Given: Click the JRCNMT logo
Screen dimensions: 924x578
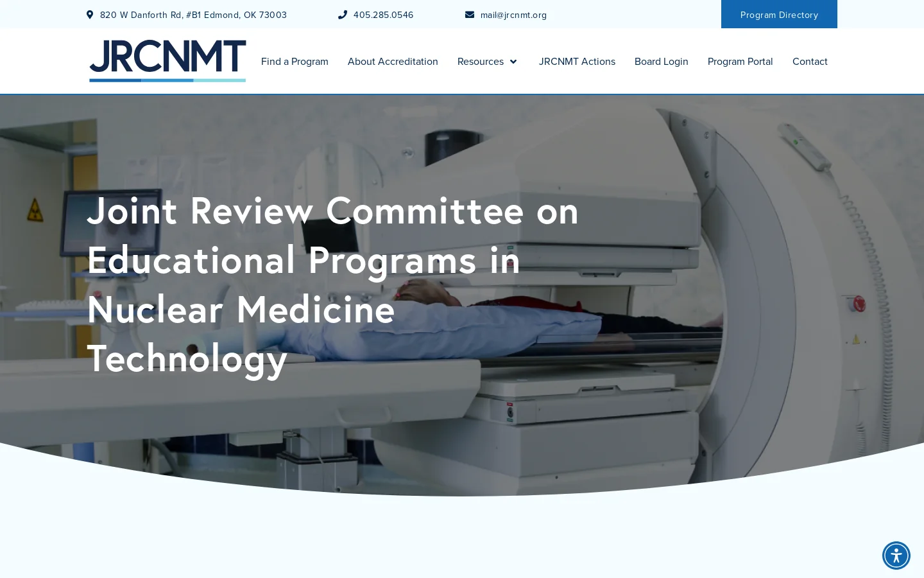Looking at the screenshot, I should 167,61.
